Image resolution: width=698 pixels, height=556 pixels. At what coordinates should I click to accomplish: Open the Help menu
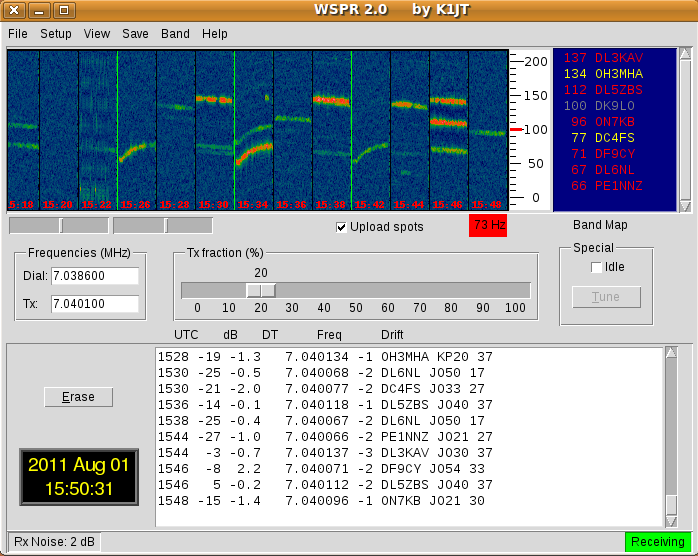[215, 34]
